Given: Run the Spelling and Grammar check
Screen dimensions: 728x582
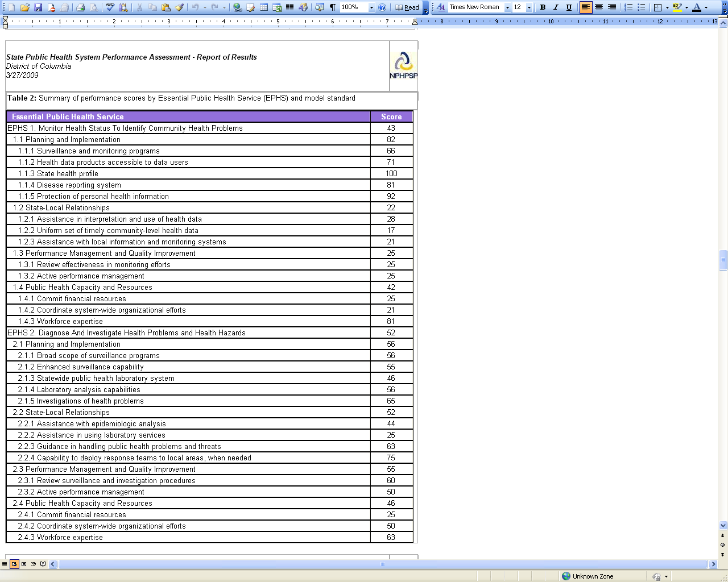Looking at the screenshot, I should 110,7.
